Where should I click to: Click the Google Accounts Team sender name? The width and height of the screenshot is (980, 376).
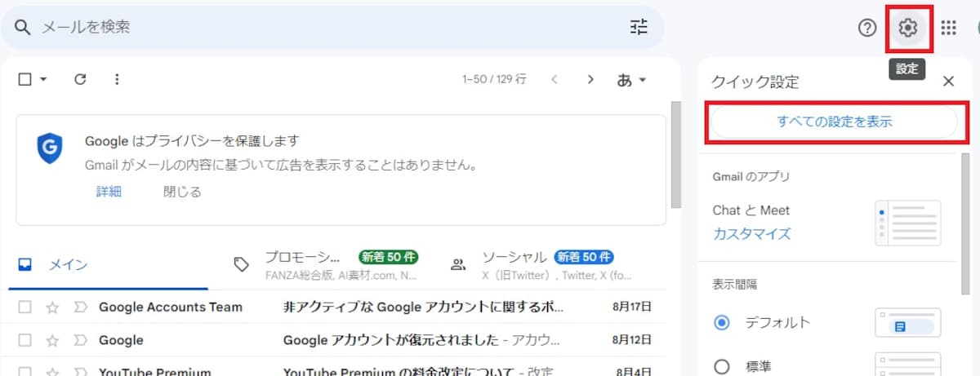coord(171,307)
